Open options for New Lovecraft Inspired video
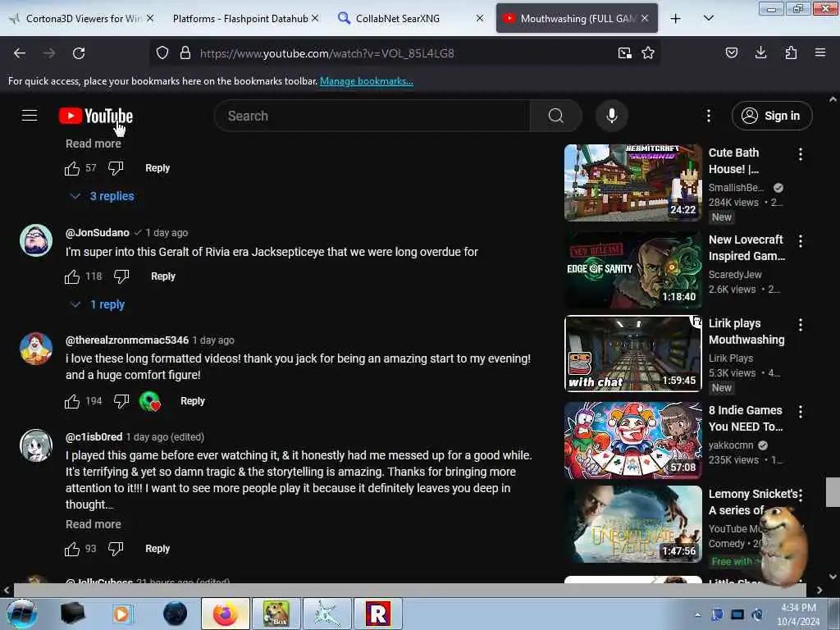Image resolution: width=840 pixels, height=630 pixels. click(801, 241)
